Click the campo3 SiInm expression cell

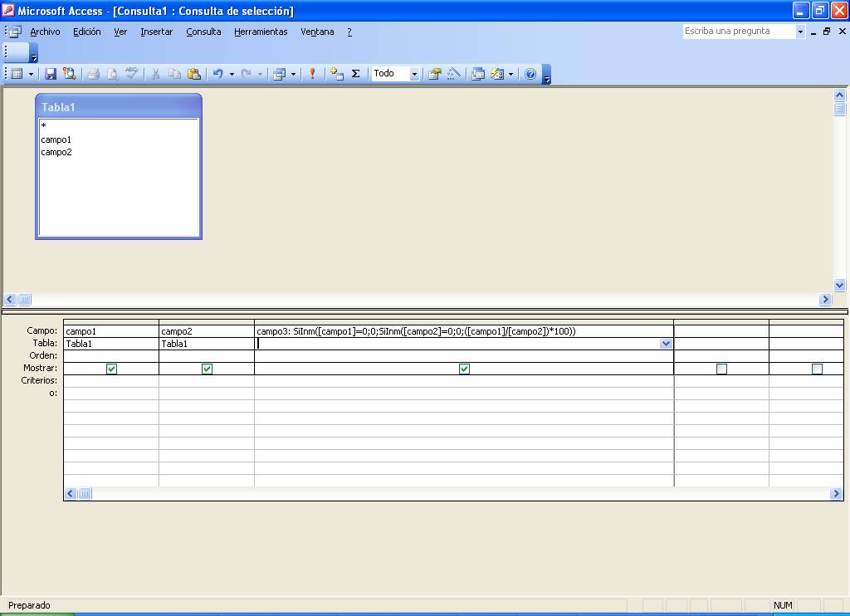[x=464, y=331]
